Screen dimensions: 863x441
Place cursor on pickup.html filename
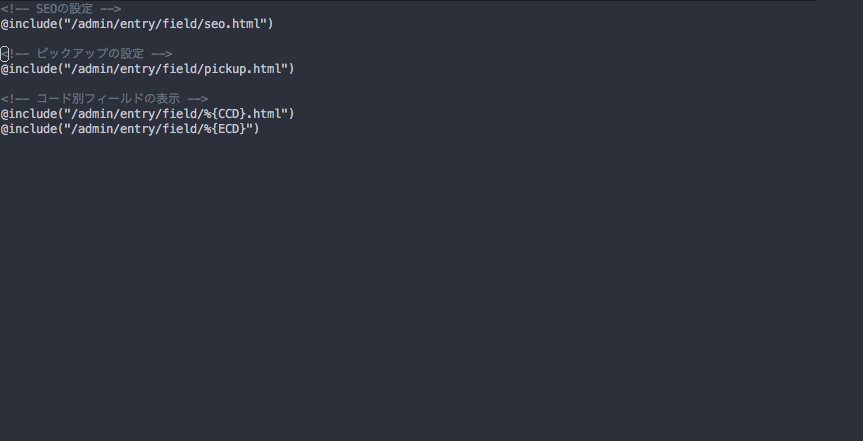(x=242, y=69)
